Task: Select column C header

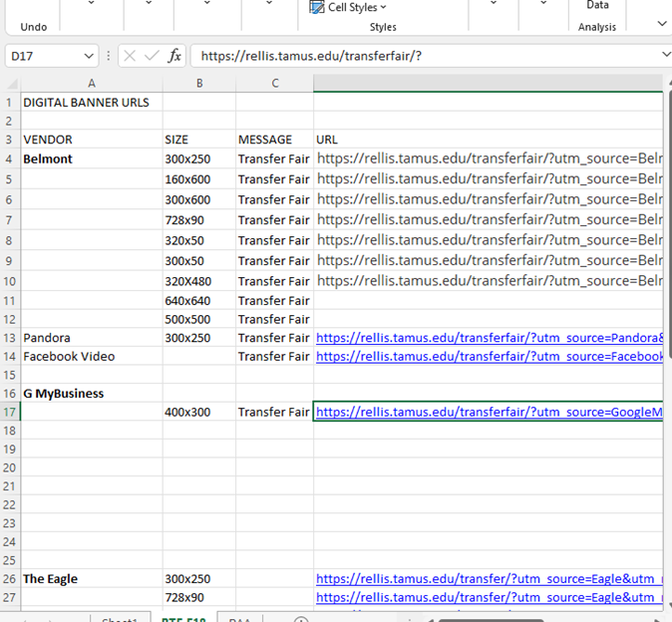Action: [x=275, y=83]
